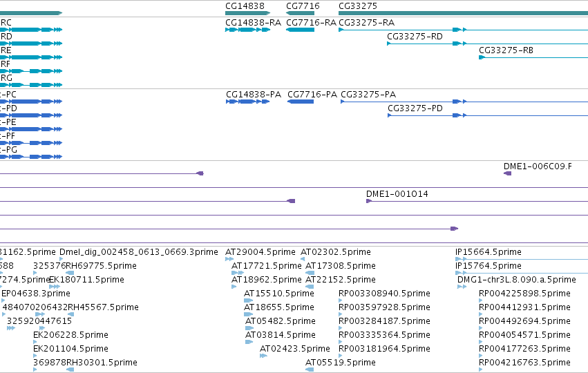
Task: Select the AT15510.5prime arrow glyph
Action: click(249, 300)
